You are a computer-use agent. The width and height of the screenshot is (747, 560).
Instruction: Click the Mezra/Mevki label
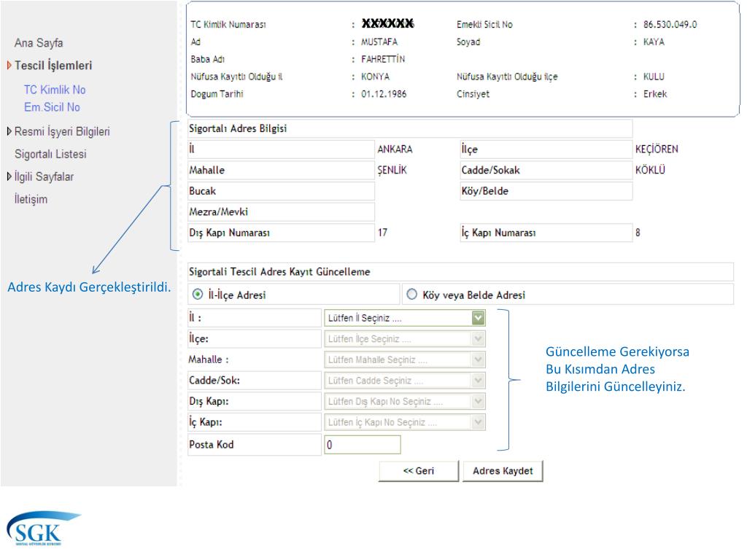coord(218,212)
